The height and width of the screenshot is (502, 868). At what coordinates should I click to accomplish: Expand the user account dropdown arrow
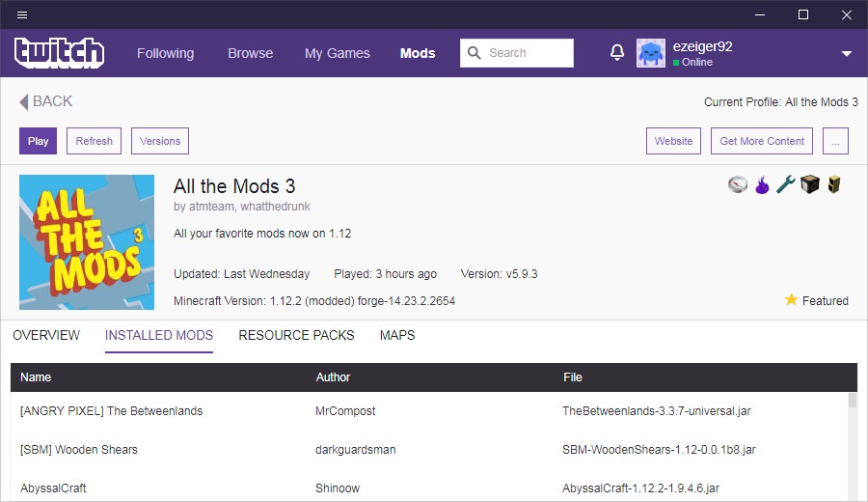847,54
